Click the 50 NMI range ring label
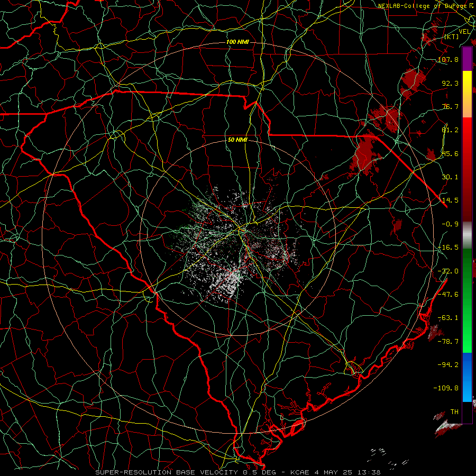476x476 pixels. [237, 140]
